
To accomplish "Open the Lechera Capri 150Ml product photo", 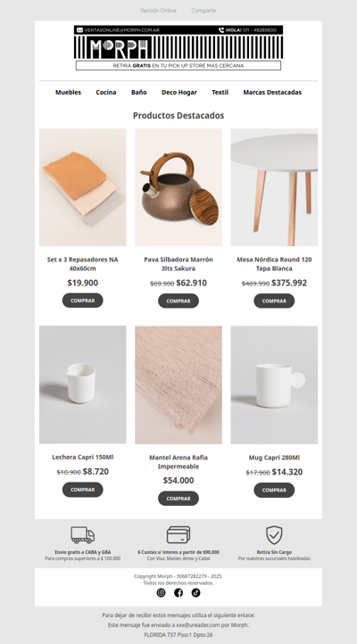I will pos(83,384).
